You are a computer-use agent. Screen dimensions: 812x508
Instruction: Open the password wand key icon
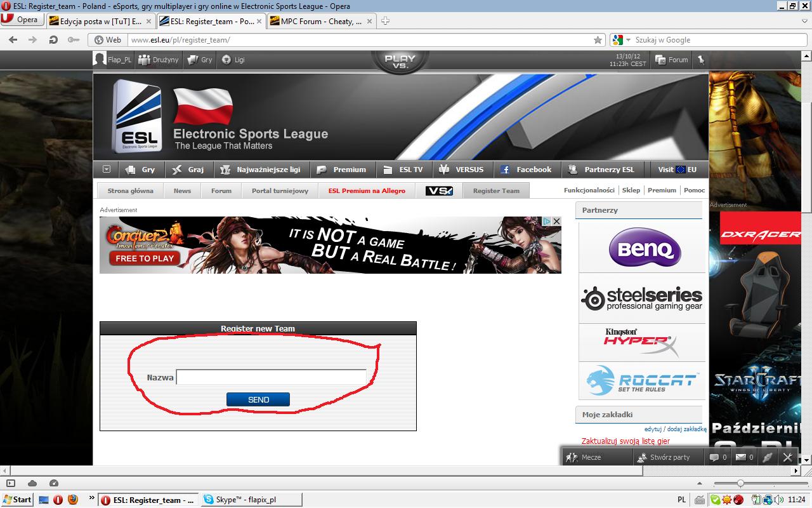[x=74, y=39]
